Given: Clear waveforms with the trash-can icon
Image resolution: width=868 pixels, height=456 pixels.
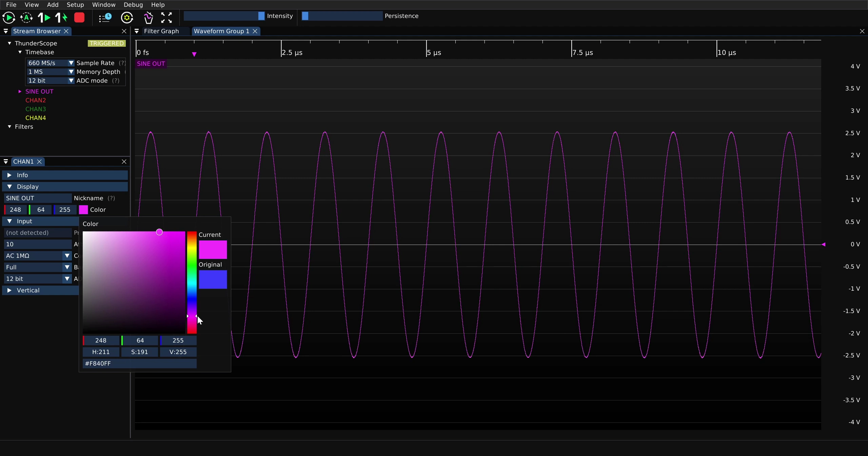Looking at the screenshot, I should (x=149, y=18).
